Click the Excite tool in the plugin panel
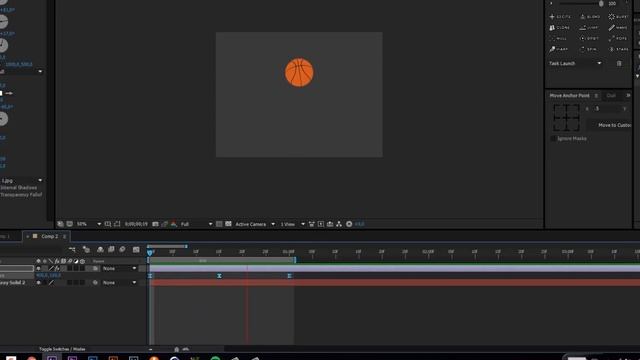The width and height of the screenshot is (640, 360). click(560, 17)
